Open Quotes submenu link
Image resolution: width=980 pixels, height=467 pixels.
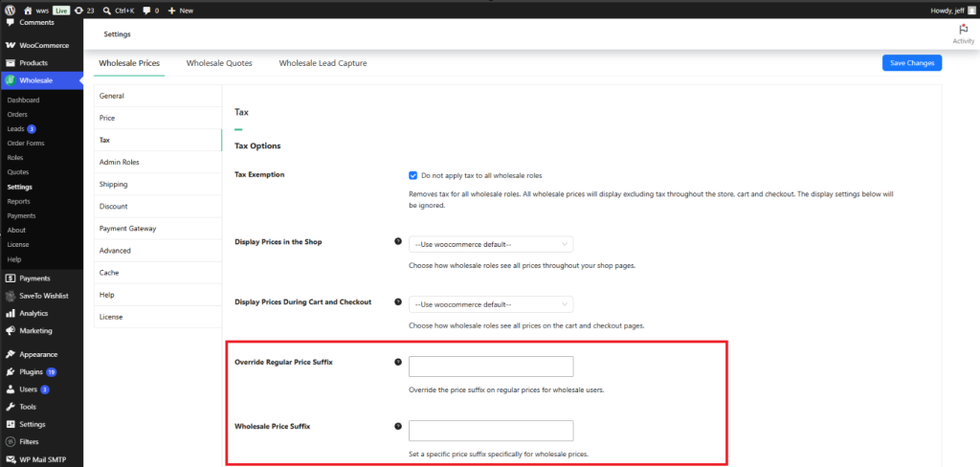click(18, 172)
